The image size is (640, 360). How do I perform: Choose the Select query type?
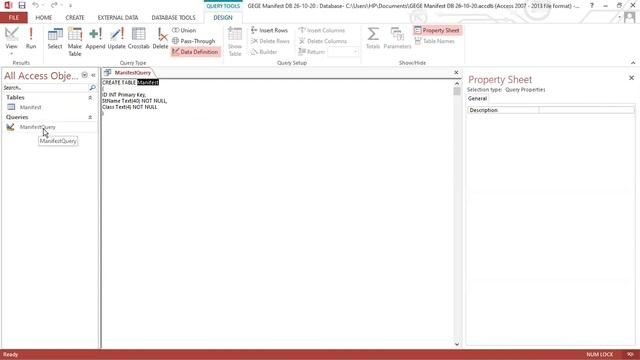pos(55,38)
